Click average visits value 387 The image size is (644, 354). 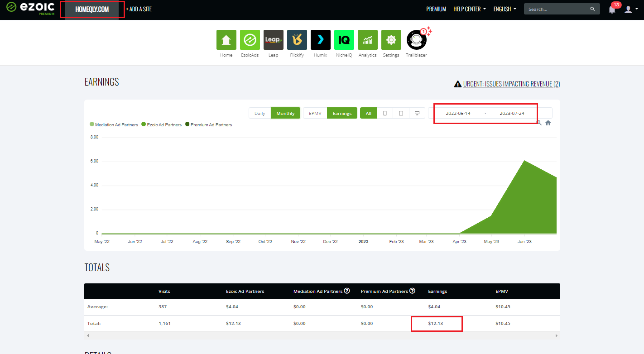pos(163,307)
